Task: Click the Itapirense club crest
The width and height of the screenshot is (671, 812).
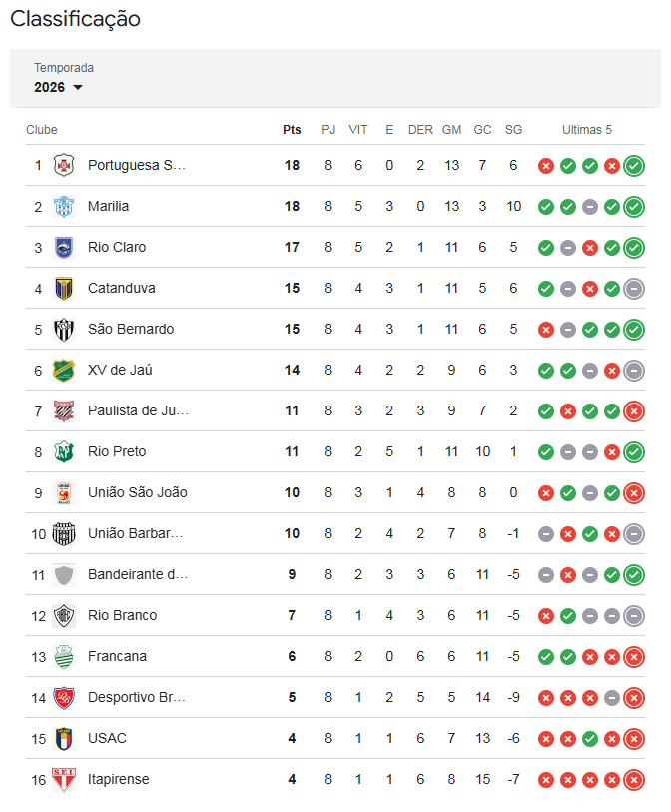Action: coord(64,779)
